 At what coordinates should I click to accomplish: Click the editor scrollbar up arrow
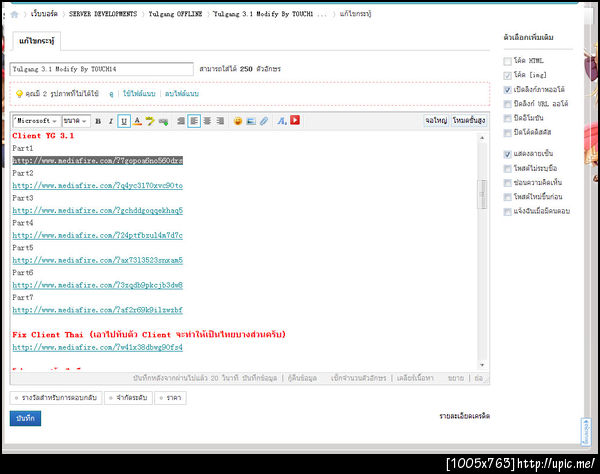(x=482, y=138)
